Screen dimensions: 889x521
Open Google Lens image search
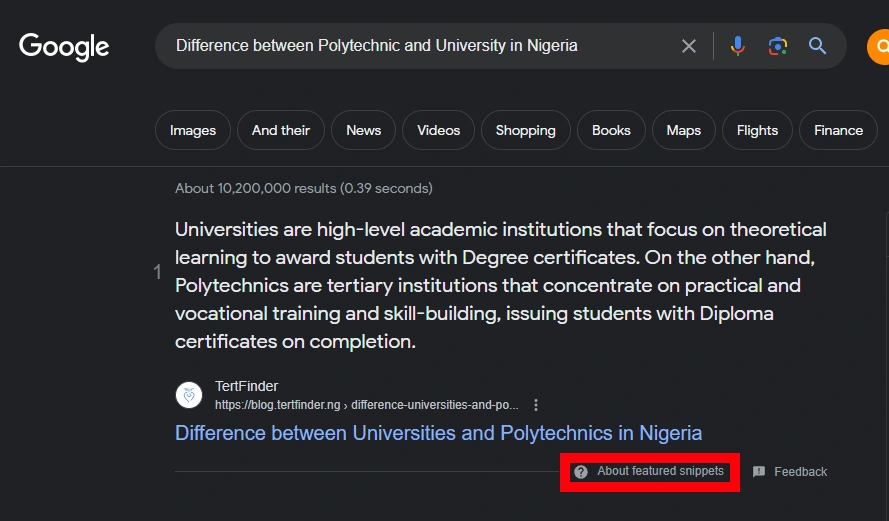(x=778, y=46)
